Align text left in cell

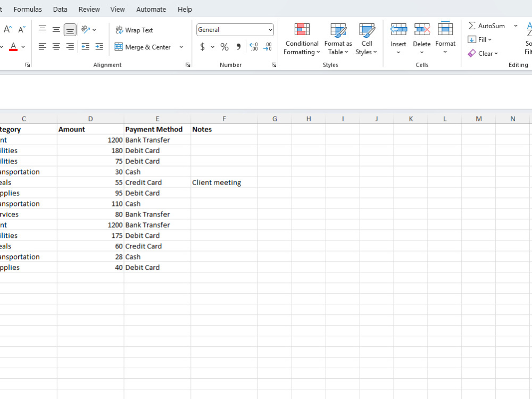(43, 47)
